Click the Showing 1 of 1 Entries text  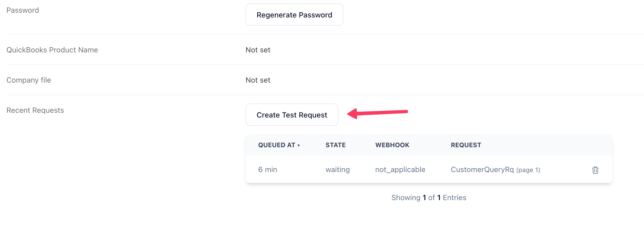(429, 198)
